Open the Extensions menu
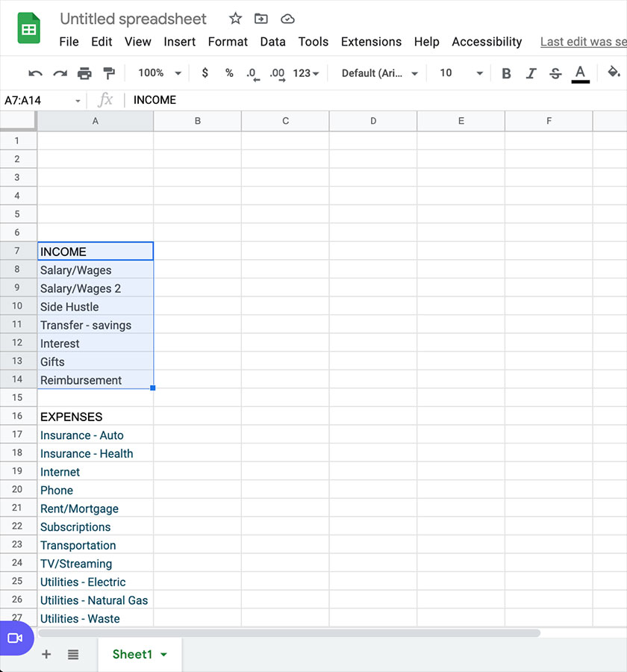The width and height of the screenshot is (627, 672). pyautogui.click(x=371, y=42)
